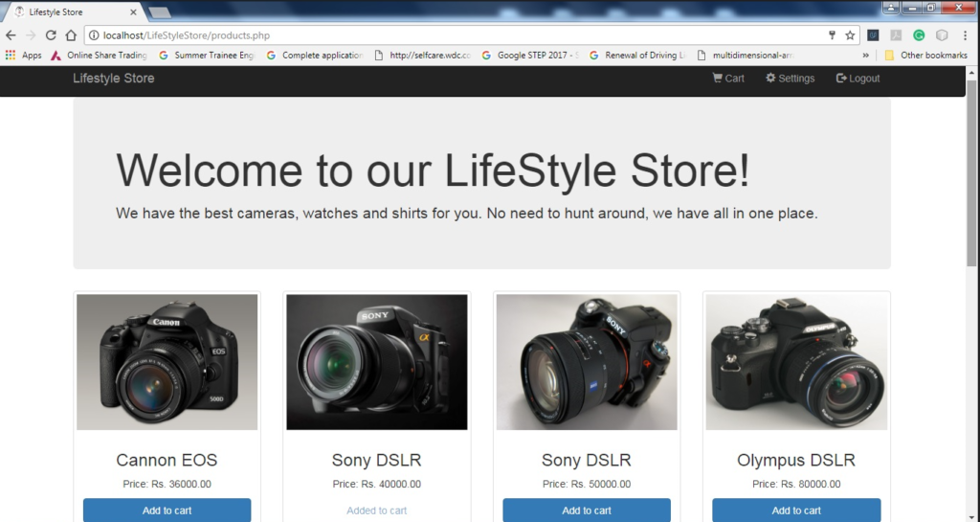Screen dimensions: 980x522
Task: Add the Rs. 50000.00 Sony DSLR to cart
Action: click(x=587, y=511)
